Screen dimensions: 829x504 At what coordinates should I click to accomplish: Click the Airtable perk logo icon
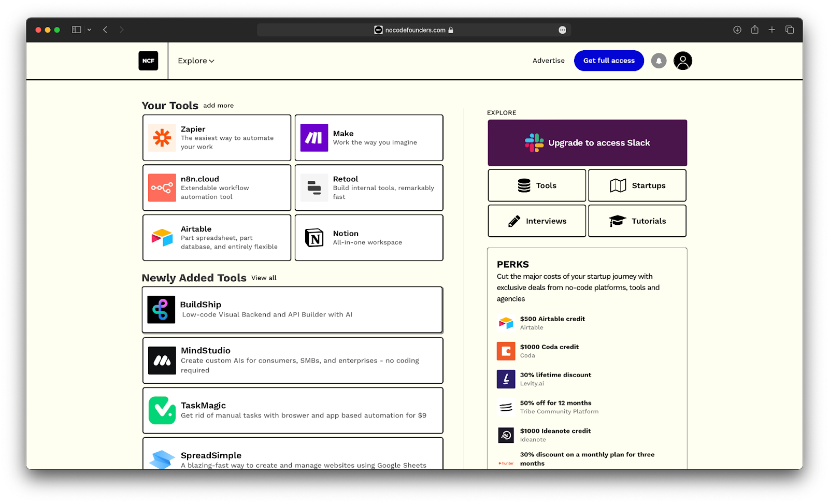[x=506, y=323]
